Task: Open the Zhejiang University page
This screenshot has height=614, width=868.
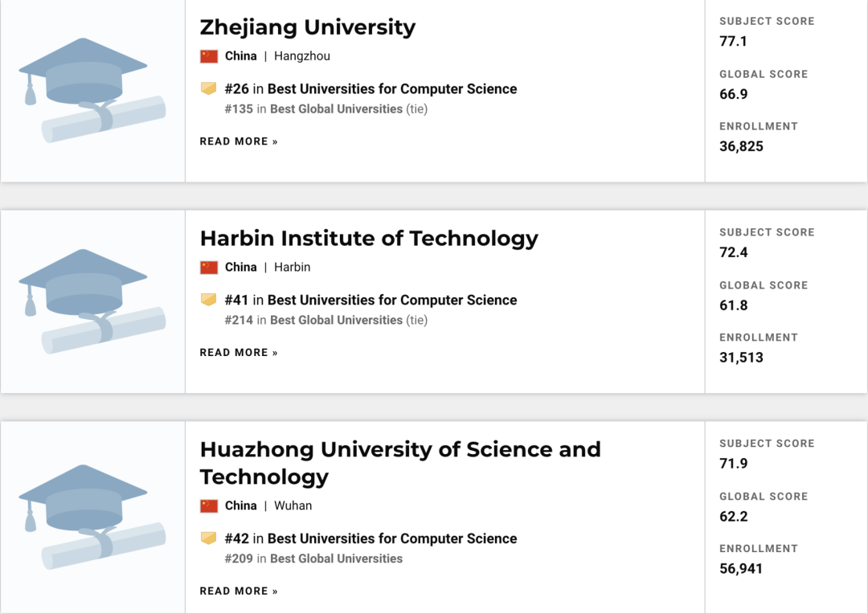Action: (308, 27)
